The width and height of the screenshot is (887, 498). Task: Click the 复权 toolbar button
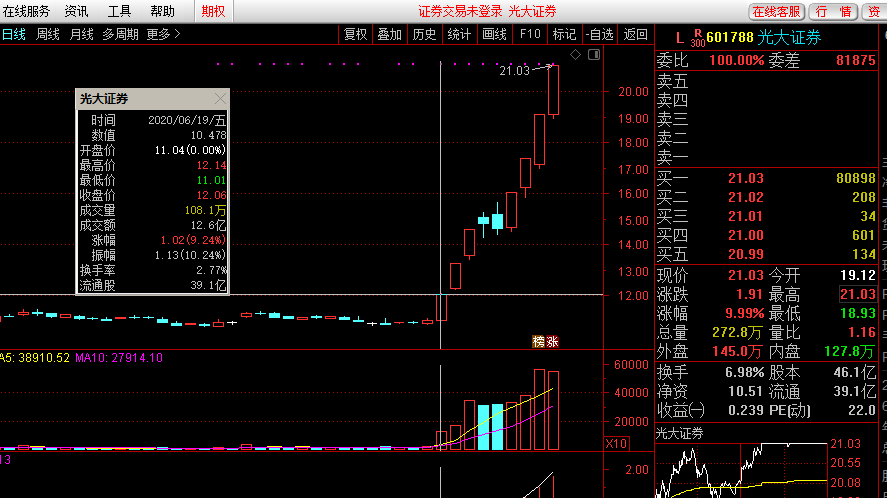click(355, 35)
